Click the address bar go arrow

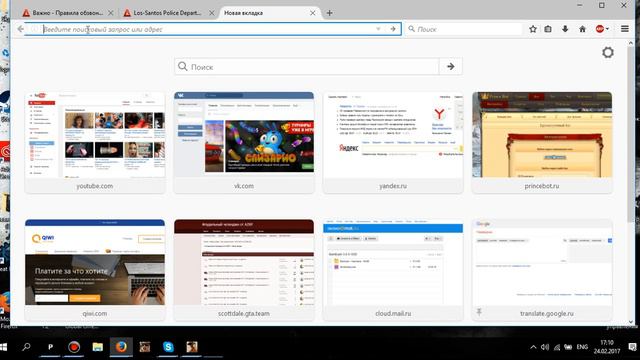[393, 29]
